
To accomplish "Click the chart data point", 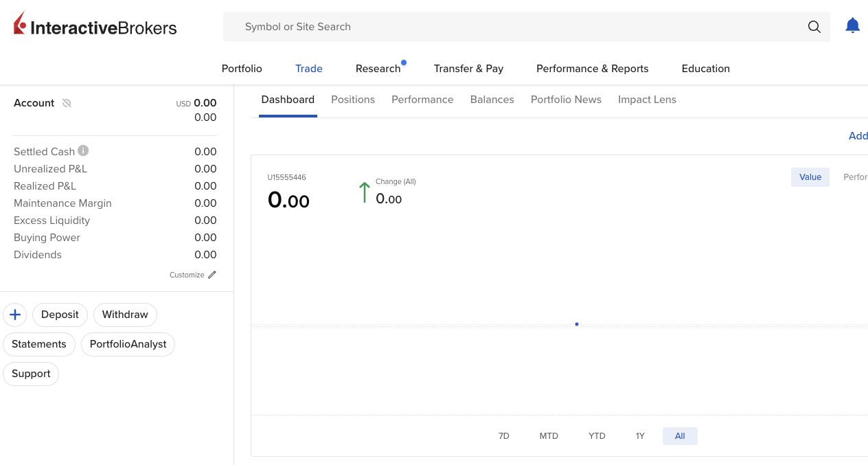I will 577,324.
